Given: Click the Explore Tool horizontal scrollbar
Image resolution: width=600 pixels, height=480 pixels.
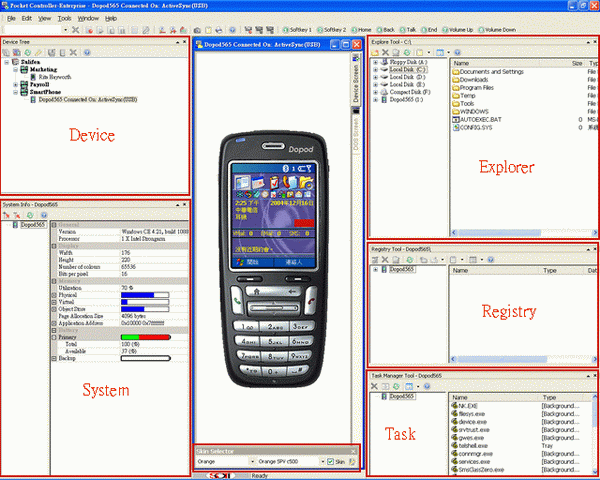Looking at the screenshot, I should 524,232.
